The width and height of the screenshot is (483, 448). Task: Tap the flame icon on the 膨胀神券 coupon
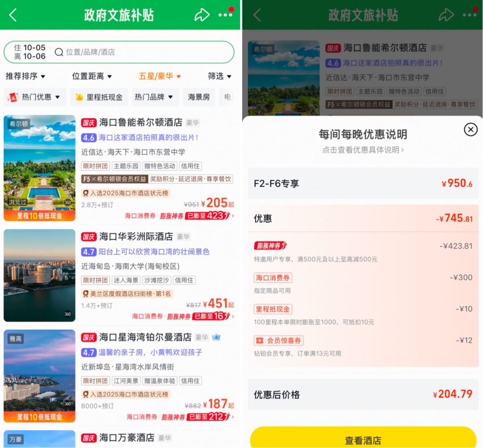pyautogui.click(x=284, y=245)
